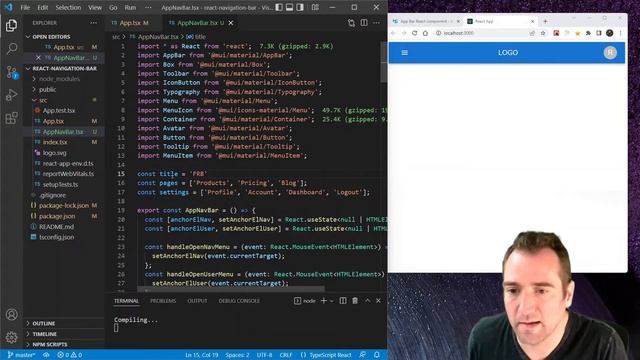This screenshot has width=640, height=360.
Task: Click the feedback icon in status bar
Action: [362, 355]
